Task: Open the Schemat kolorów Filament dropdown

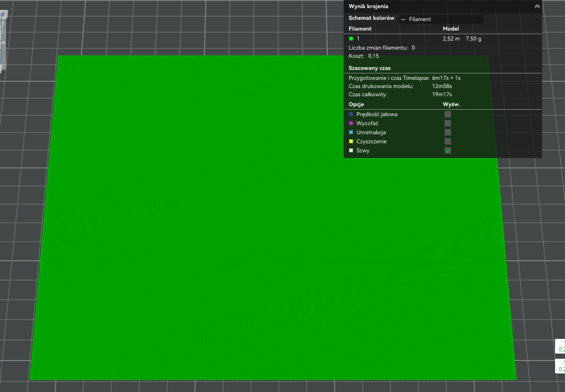Action: coord(441,19)
